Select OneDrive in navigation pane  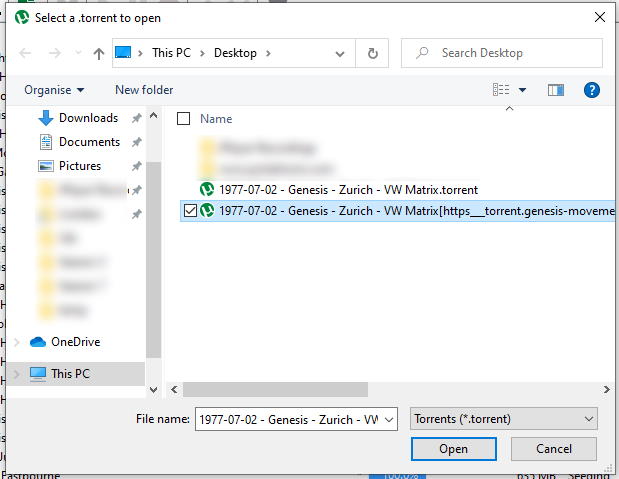point(75,342)
